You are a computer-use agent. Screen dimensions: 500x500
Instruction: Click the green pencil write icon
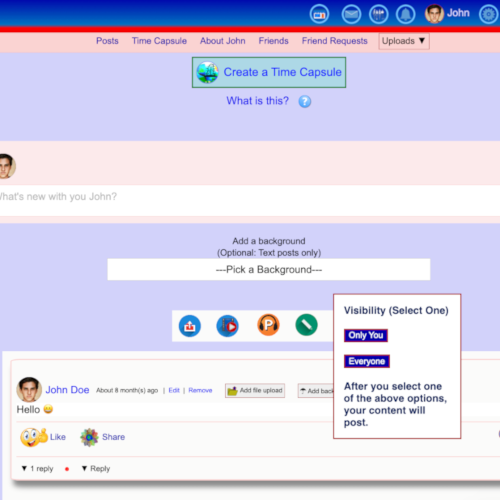(x=306, y=325)
